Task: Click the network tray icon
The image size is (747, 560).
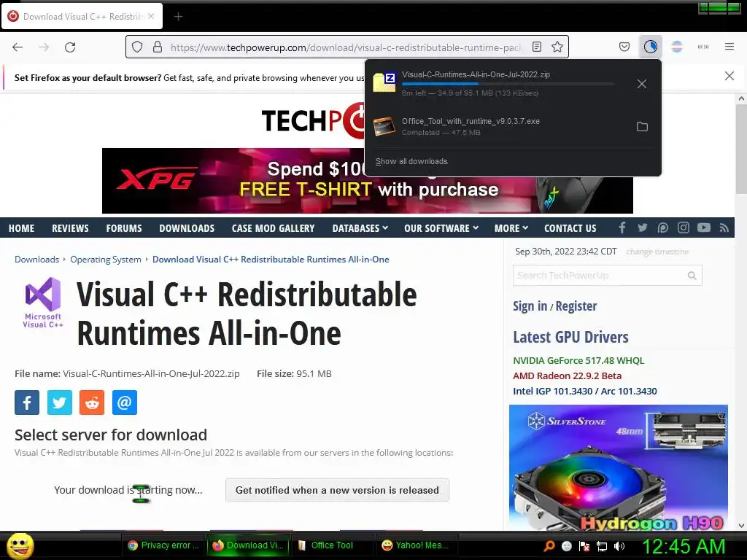Action: pyautogui.click(x=602, y=546)
